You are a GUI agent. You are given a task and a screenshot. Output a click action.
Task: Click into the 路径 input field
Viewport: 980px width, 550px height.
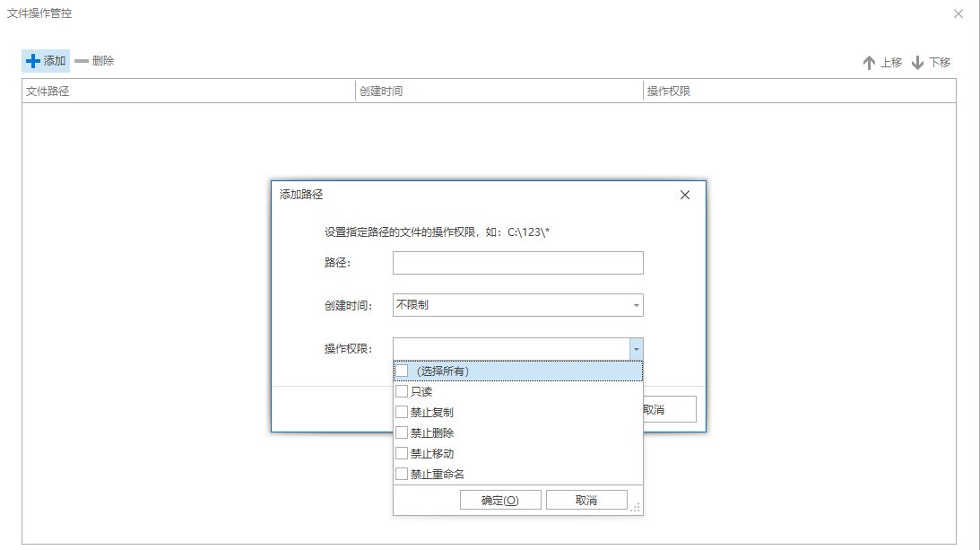coord(517,263)
